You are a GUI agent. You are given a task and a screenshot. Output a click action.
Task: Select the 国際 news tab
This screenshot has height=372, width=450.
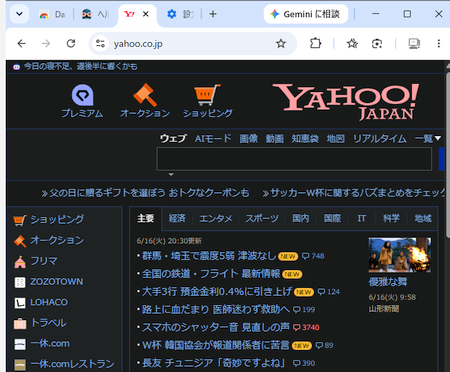pos(332,218)
